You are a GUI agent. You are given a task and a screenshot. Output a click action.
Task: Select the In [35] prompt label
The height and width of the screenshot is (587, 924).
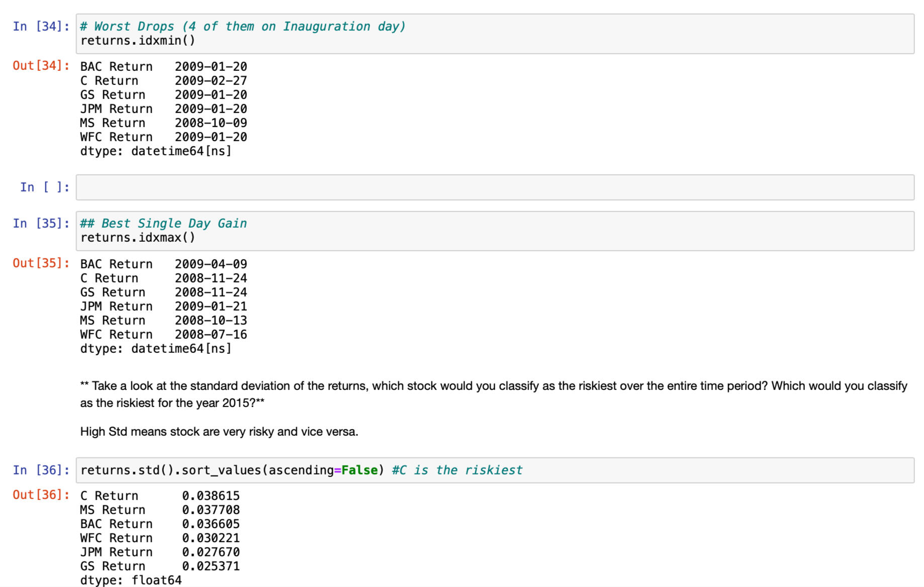(41, 224)
